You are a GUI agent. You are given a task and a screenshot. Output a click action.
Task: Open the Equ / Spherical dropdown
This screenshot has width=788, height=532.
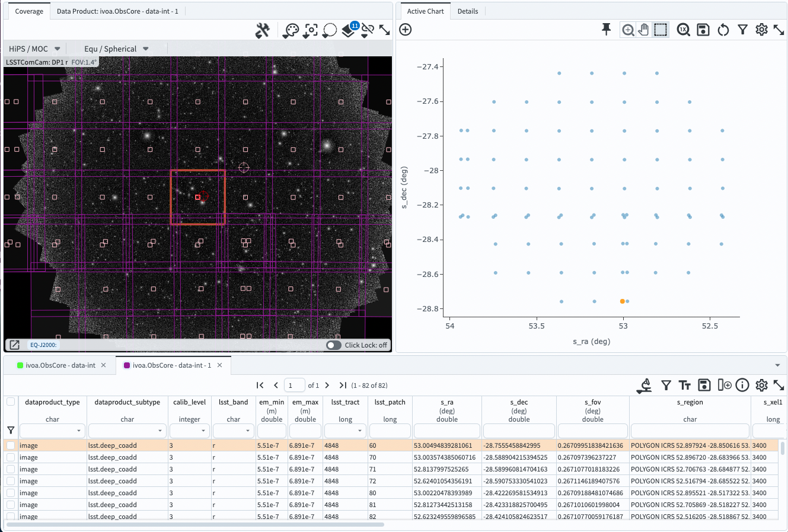click(x=116, y=49)
